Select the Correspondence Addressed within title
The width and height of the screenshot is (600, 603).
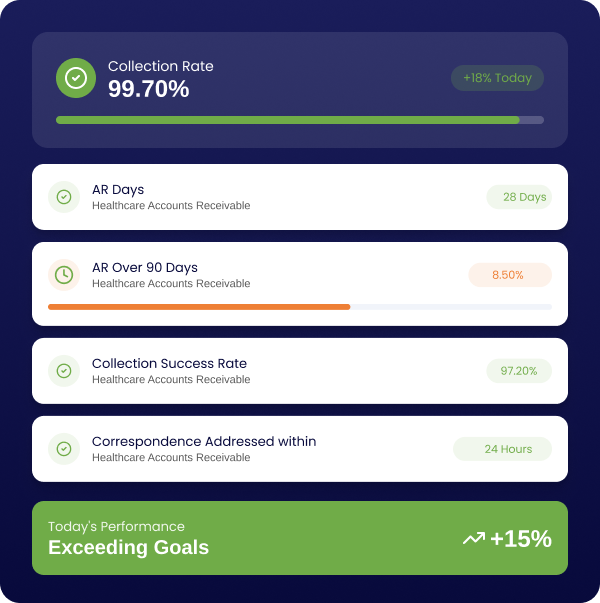(x=204, y=441)
